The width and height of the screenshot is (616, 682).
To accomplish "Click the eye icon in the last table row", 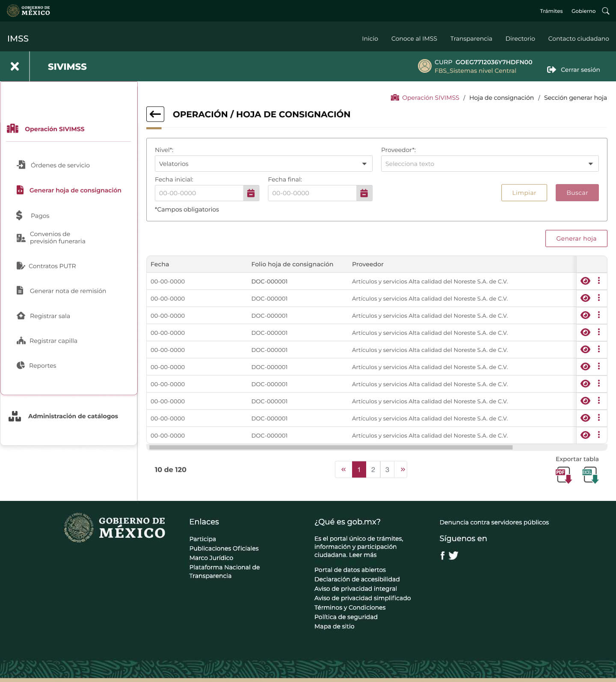I will pos(585,435).
